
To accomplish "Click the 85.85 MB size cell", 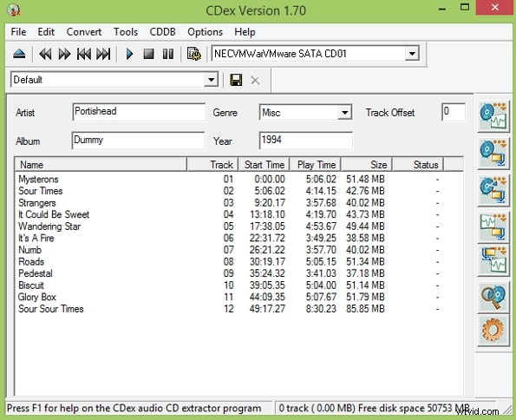I will coord(365,309).
